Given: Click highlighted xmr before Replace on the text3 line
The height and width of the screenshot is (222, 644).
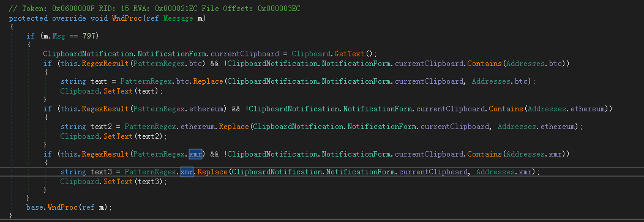Looking at the screenshot, I should pos(187,172).
